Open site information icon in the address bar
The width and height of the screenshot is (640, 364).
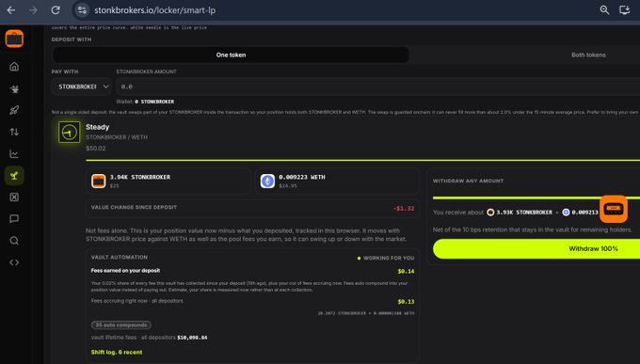click(x=82, y=10)
